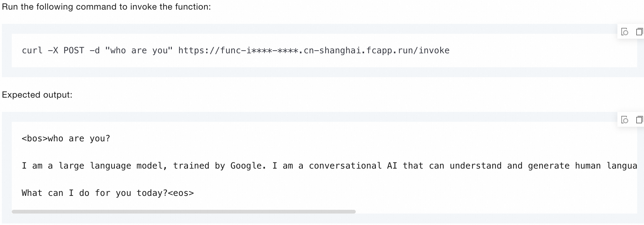Toggle theme icon on expected output block
This screenshot has height=225, width=644.
tap(625, 120)
